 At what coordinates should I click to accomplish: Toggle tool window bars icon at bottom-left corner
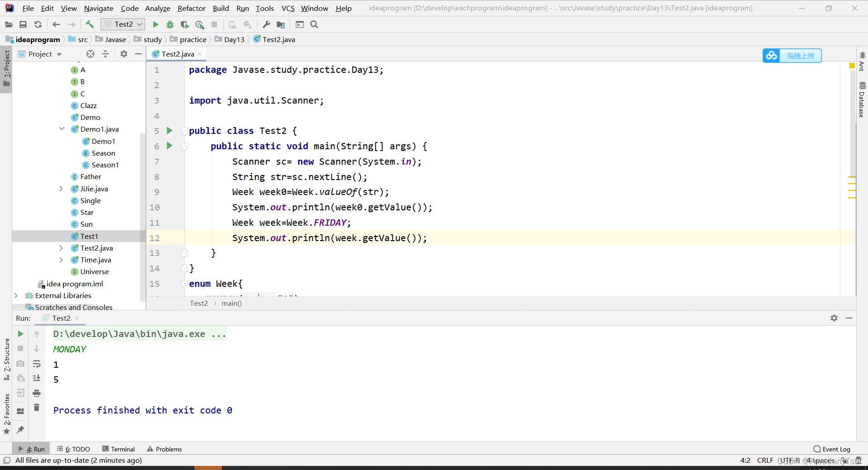6,460
